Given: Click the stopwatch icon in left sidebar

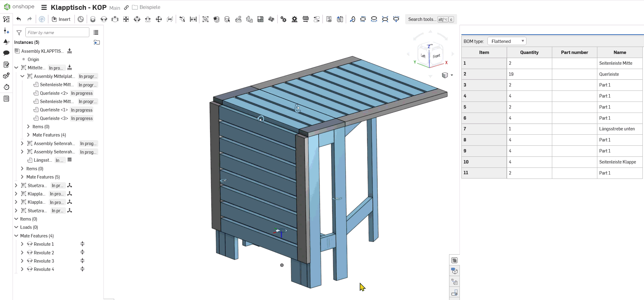Looking at the screenshot, I should [6, 87].
